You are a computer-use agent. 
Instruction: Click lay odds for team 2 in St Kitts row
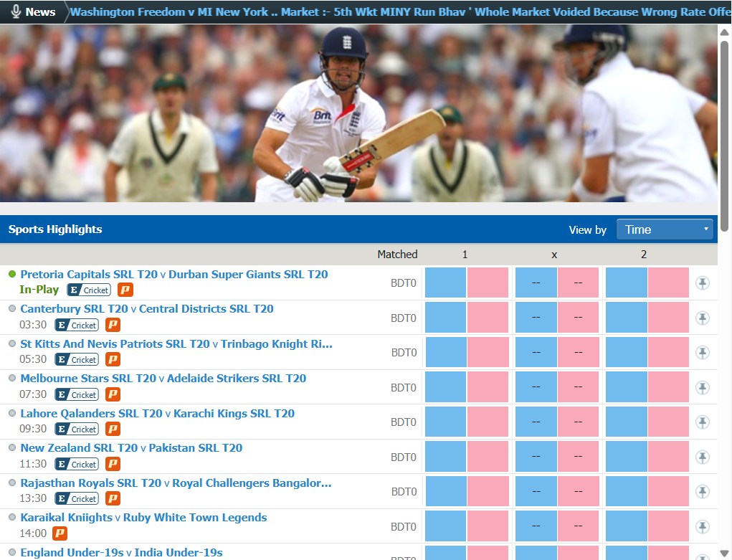pos(668,352)
